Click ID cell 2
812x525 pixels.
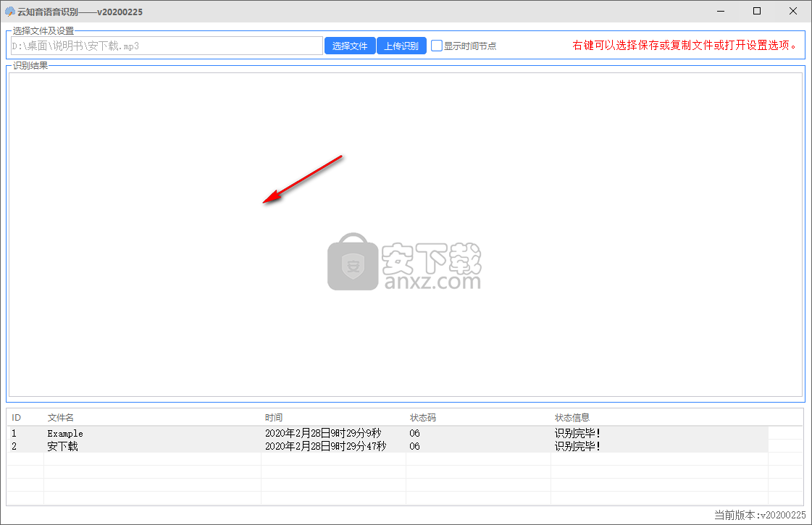(14, 446)
